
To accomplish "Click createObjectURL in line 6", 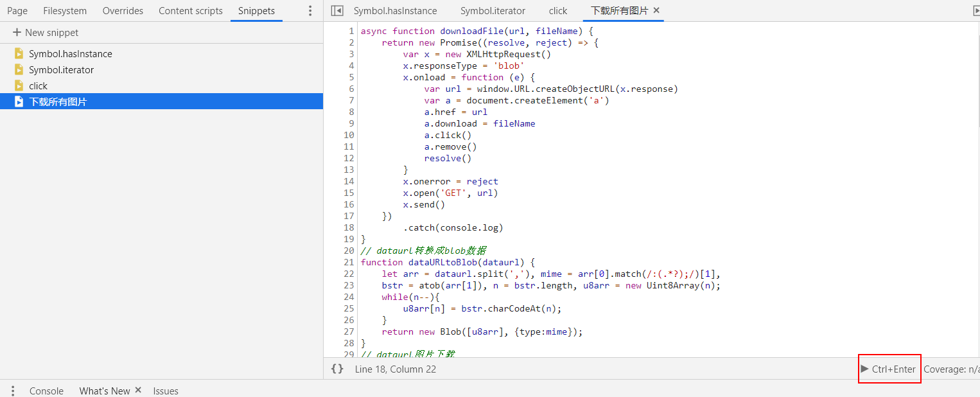I will (575, 89).
